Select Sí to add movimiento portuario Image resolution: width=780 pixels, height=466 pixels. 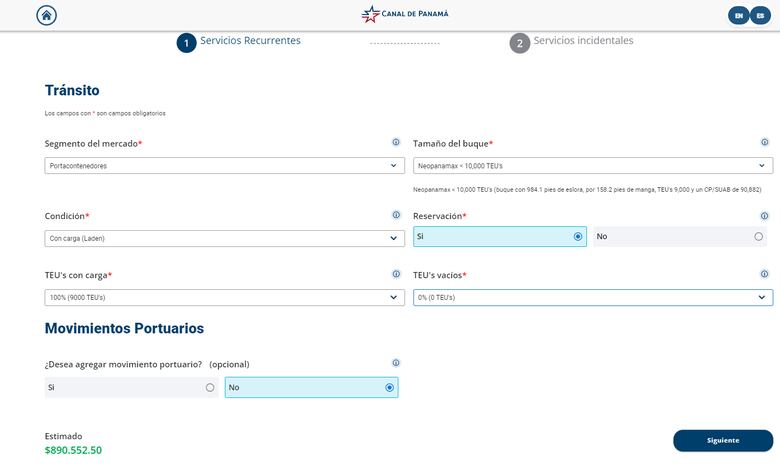[x=210, y=387]
